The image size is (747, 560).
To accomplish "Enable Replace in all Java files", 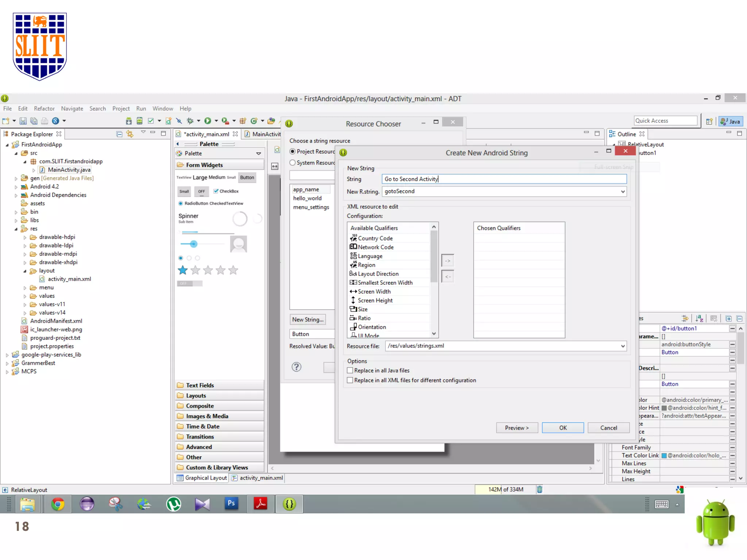I will point(350,370).
